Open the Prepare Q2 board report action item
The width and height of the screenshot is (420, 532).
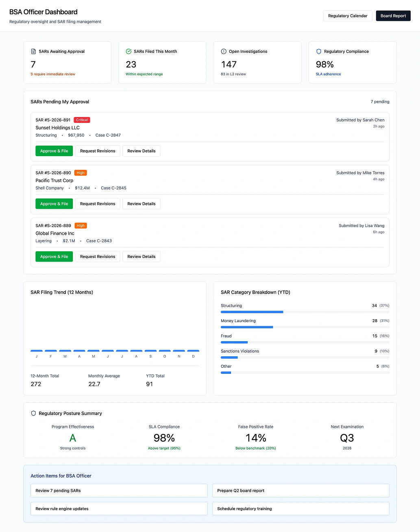[300, 491]
